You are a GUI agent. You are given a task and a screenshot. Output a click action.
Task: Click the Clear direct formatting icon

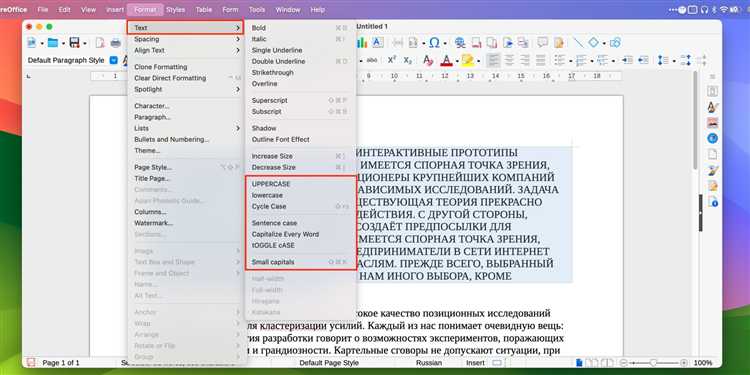(428, 60)
